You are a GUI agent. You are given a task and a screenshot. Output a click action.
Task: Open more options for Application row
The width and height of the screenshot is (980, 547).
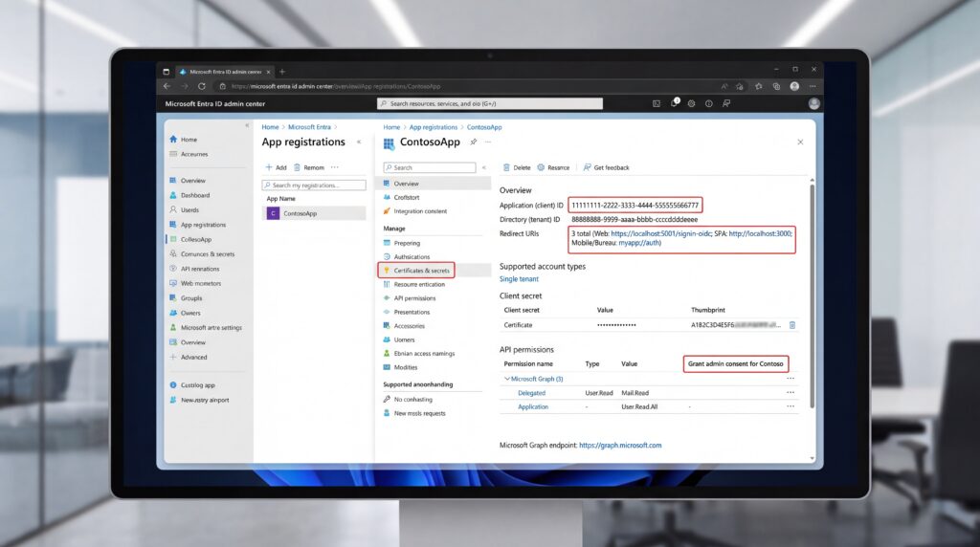coord(791,406)
